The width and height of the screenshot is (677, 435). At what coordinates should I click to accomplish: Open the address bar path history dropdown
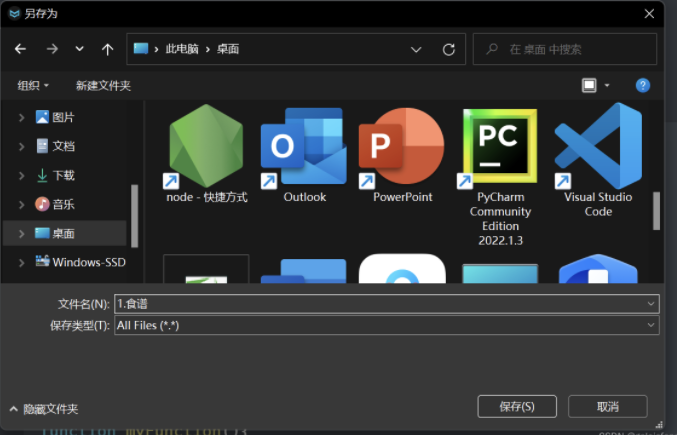(417, 49)
